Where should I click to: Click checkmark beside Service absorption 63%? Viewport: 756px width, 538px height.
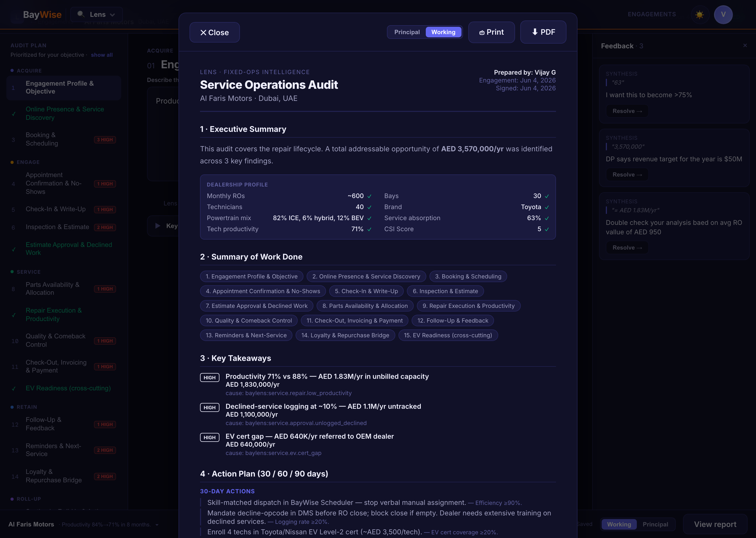(547, 218)
